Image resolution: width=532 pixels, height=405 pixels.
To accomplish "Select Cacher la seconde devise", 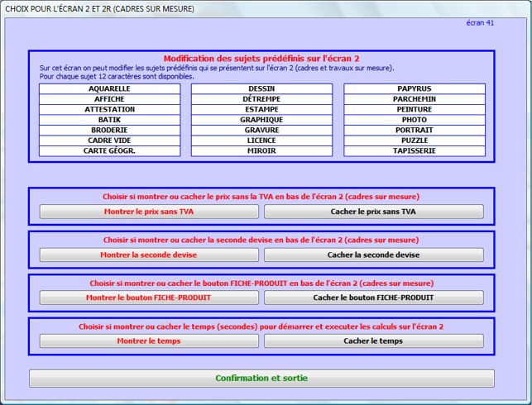I will pos(374,255).
